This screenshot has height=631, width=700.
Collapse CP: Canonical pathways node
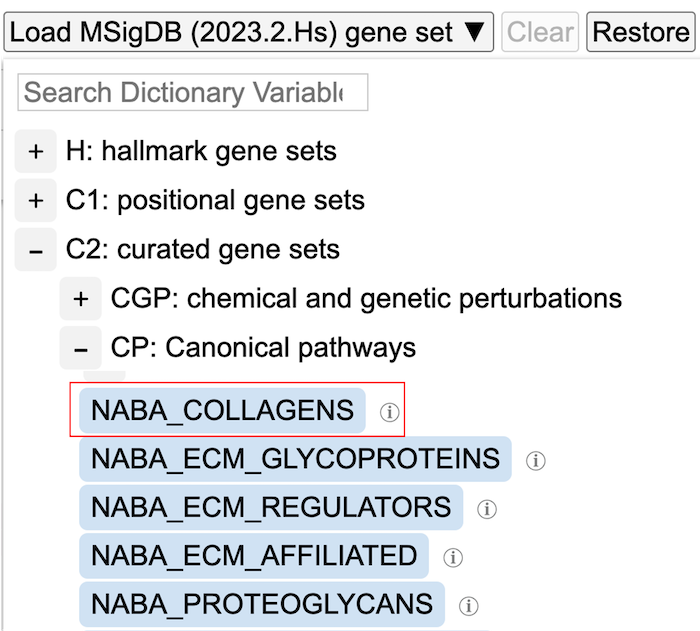pos(81,347)
